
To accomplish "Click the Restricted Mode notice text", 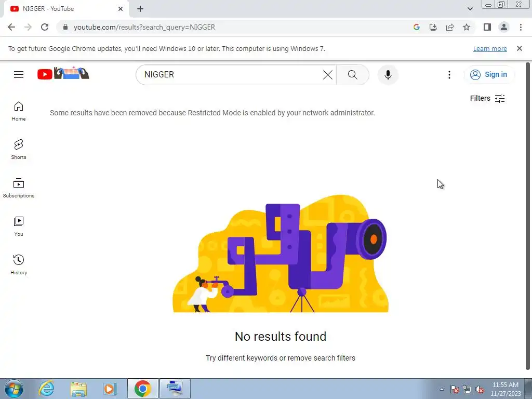I will 212,113.
